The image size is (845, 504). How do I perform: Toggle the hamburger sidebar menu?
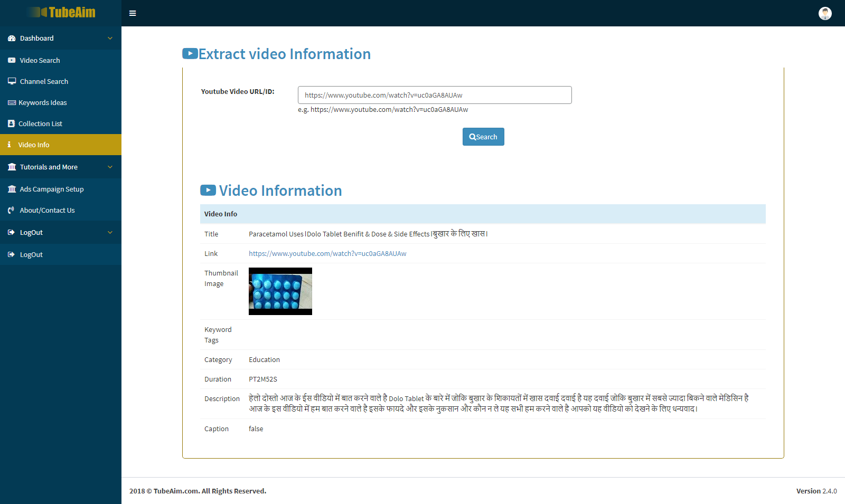tap(133, 13)
